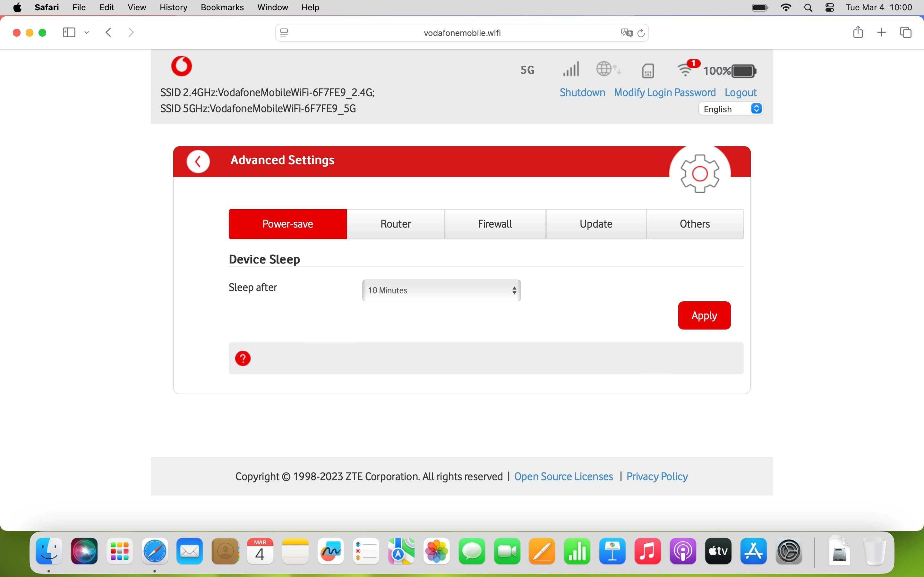The height and width of the screenshot is (577, 924).
Task: Switch to the Router tab
Action: pyautogui.click(x=396, y=224)
